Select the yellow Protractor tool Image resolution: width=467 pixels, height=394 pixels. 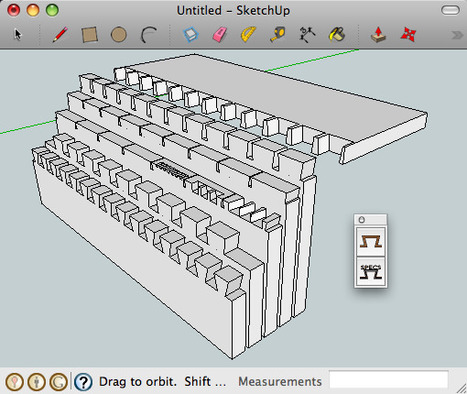point(248,35)
